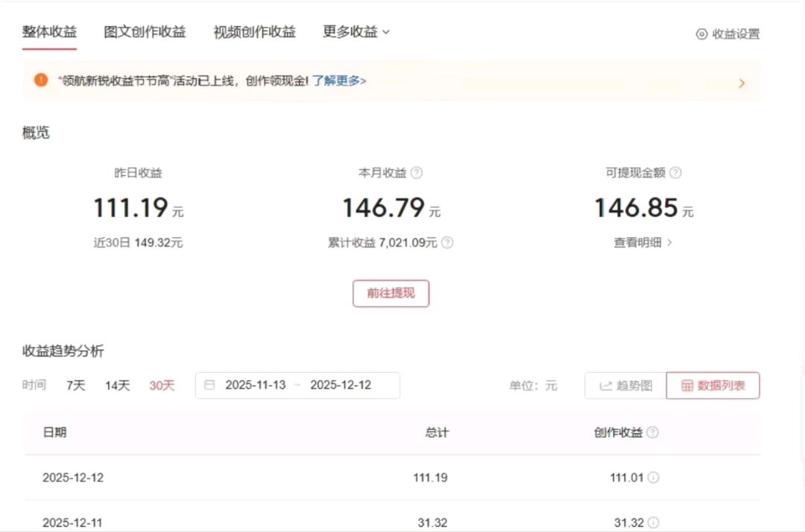Switch view to 趋势图

click(625, 385)
